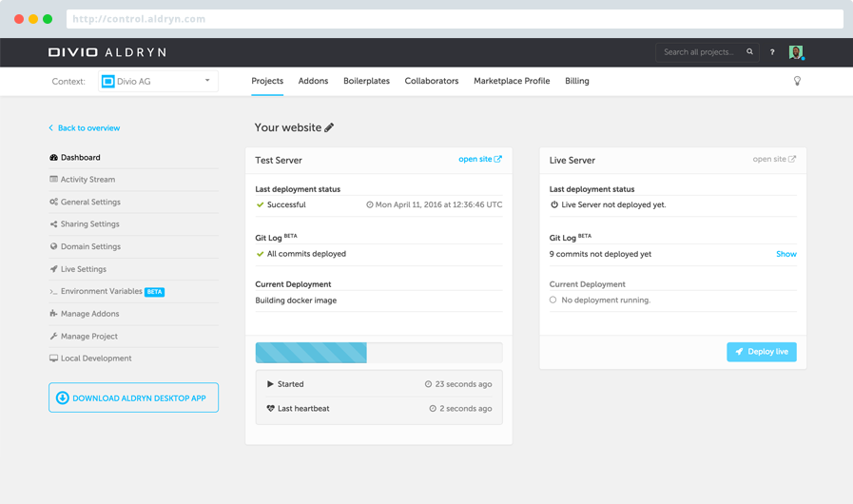Viewport: 853px width, 504px height.
Task: Click the heartbeat heart icon
Action: [x=270, y=408]
